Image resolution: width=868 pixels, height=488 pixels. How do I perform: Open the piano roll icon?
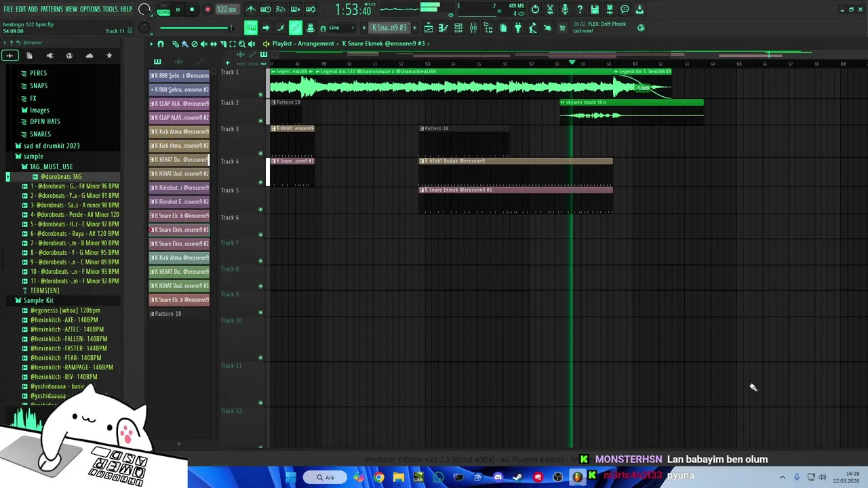(x=443, y=28)
